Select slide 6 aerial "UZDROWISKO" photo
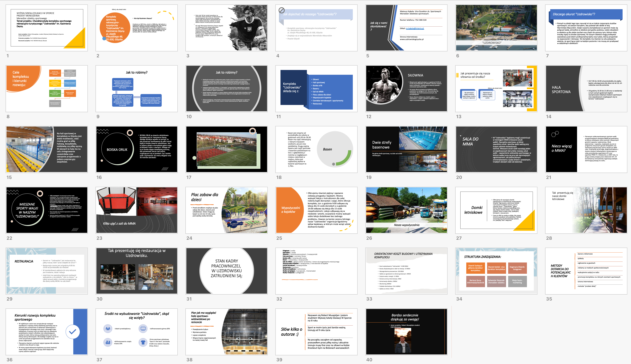This screenshot has height=364, width=631. (x=496, y=28)
